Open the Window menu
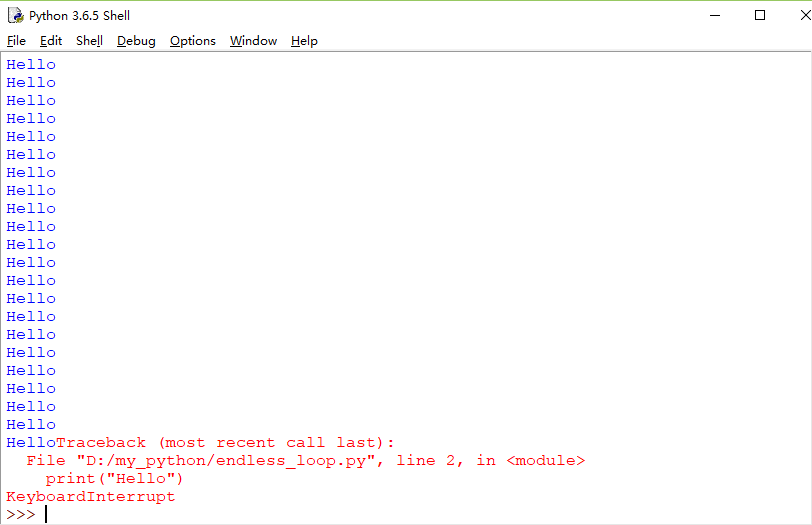This screenshot has height=525, width=812. coord(253,41)
